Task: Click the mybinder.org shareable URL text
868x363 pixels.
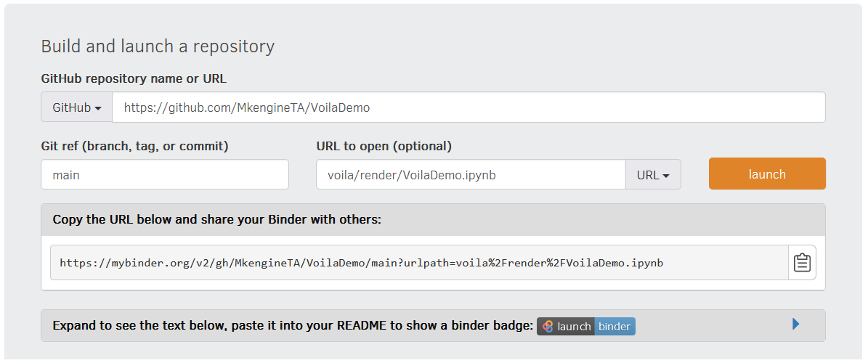Action: (x=361, y=263)
